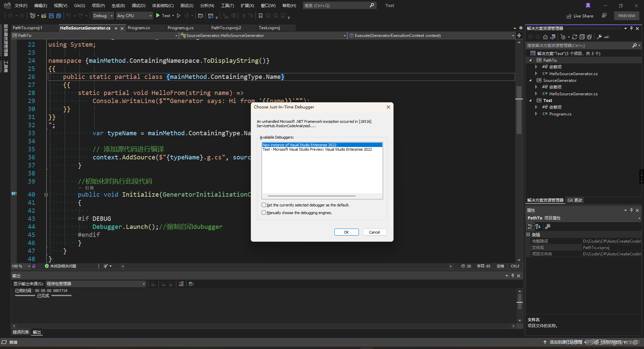Toggle auto-hide pin on Output panel
The width and height of the screenshot is (644, 349).
pyautogui.click(x=513, y=276)
